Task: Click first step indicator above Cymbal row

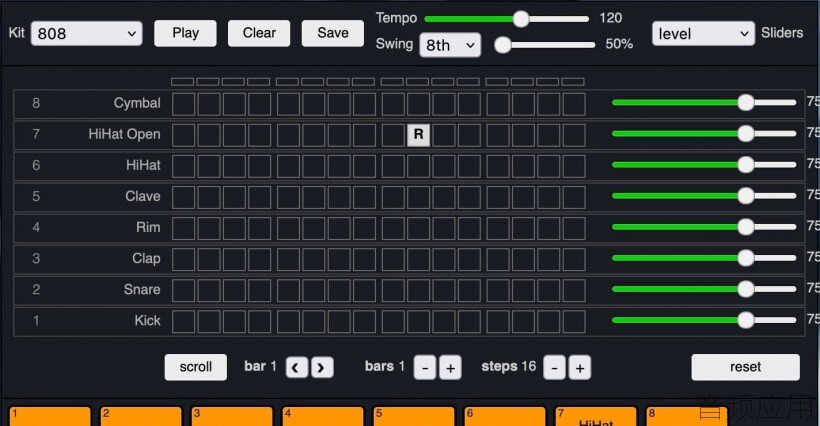Action: coord(183,82)
